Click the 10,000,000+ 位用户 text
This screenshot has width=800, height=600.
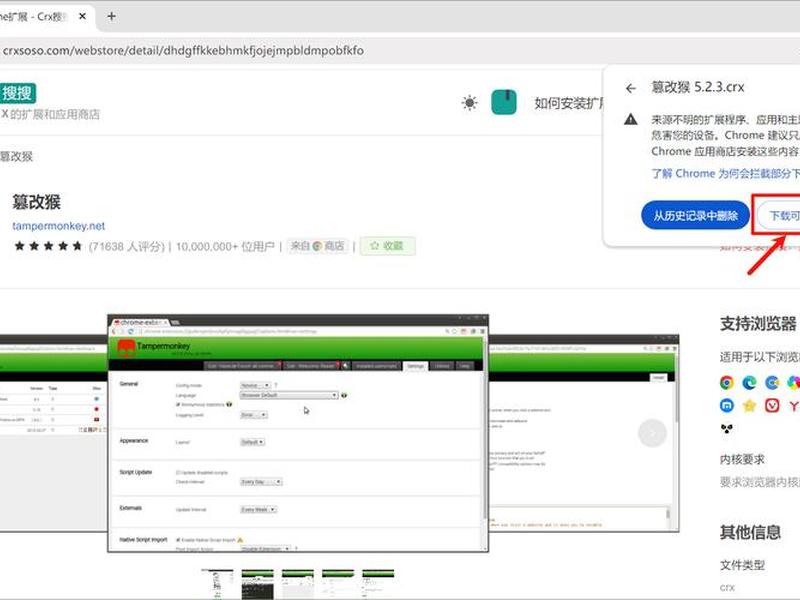[225, 246]
